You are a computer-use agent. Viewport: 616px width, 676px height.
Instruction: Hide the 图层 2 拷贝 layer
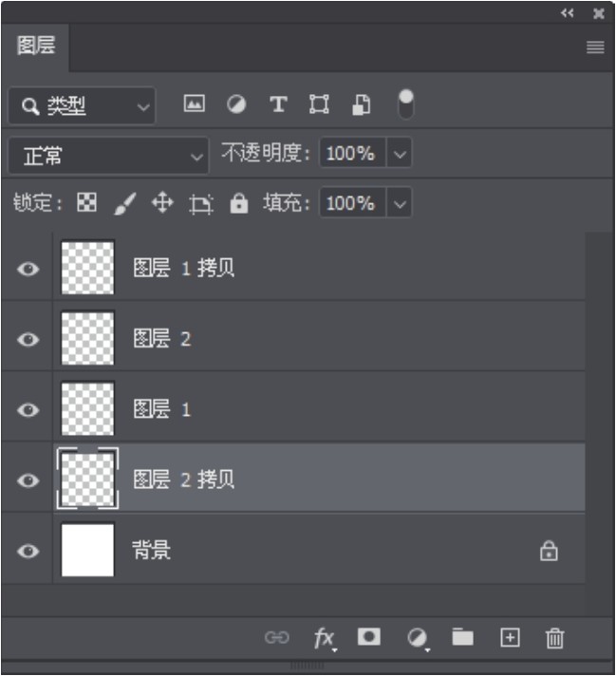(x=28, y=480)
